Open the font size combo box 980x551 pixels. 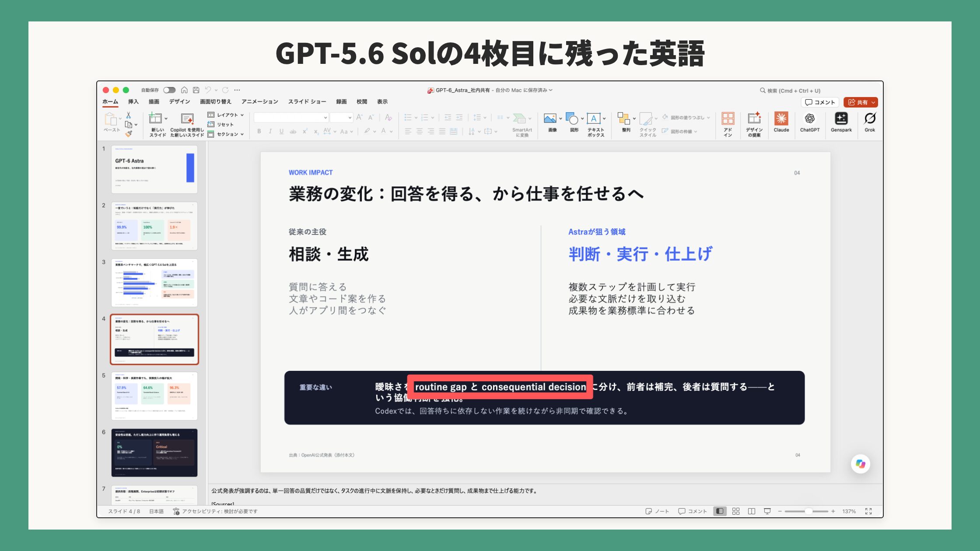(x=341, y=117)
